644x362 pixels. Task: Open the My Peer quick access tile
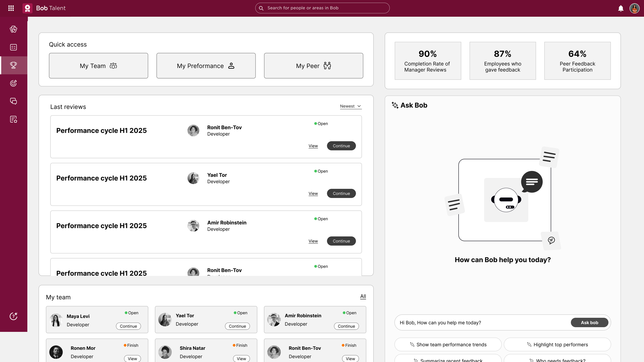(x=313, y=66)
